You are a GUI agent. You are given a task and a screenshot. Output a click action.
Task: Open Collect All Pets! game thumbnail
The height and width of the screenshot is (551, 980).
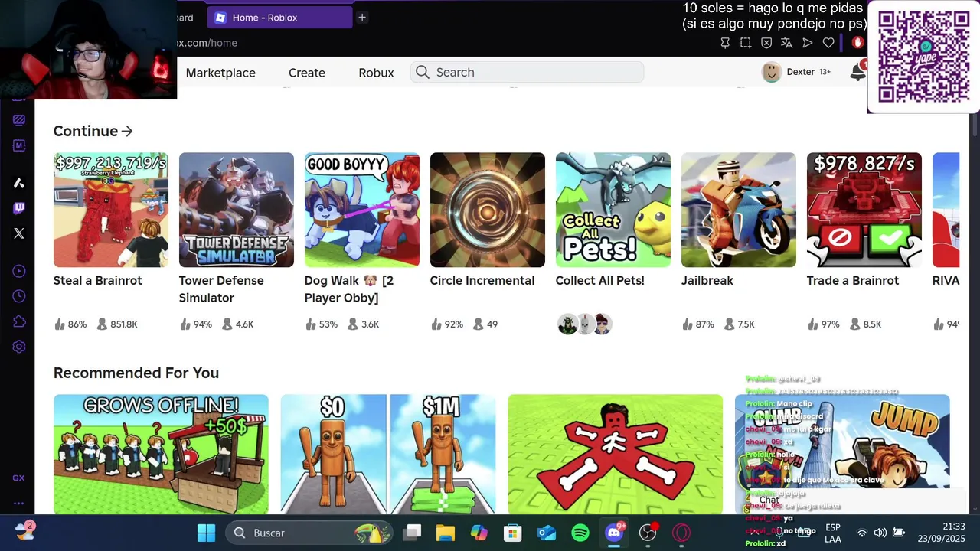(613, 210)
